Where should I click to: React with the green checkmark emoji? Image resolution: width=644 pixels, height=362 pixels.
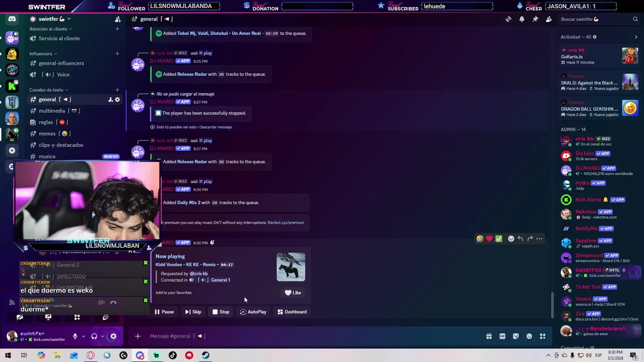point(499,239)
